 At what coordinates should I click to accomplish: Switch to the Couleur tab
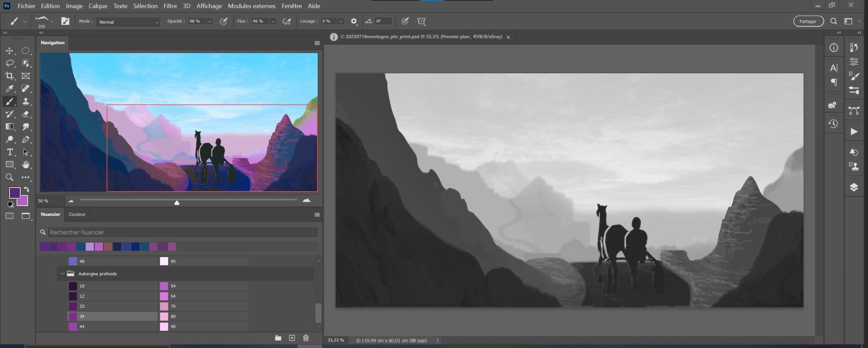[x=77, y=214]
